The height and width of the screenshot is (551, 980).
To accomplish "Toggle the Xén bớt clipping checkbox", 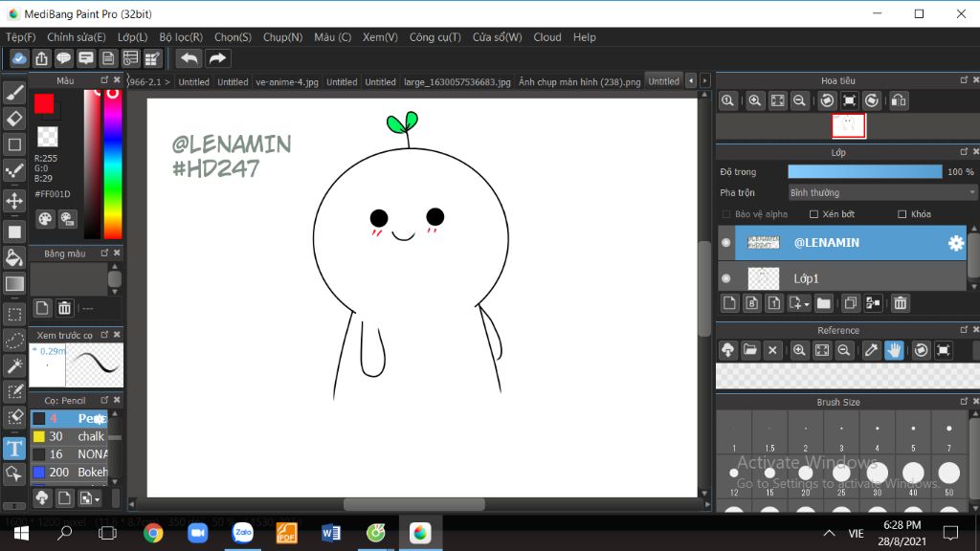I will tap(813, 214).
